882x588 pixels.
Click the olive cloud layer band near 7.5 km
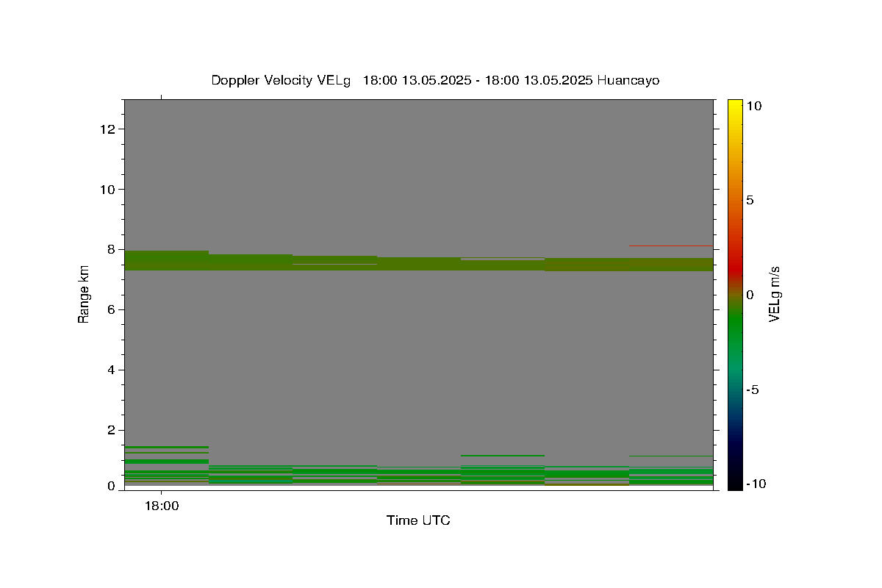(418, 262)
